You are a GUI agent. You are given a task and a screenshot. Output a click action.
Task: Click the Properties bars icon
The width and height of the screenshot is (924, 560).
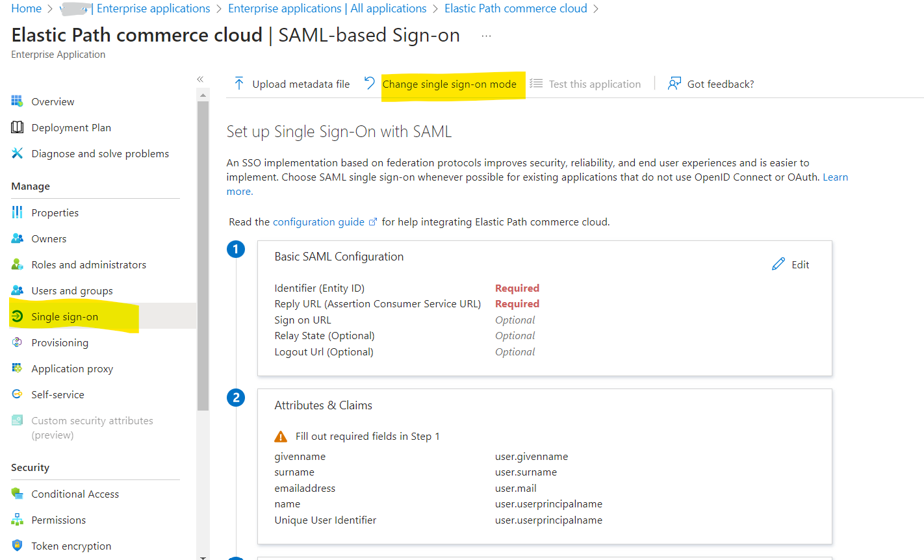[x=17, y=212]
